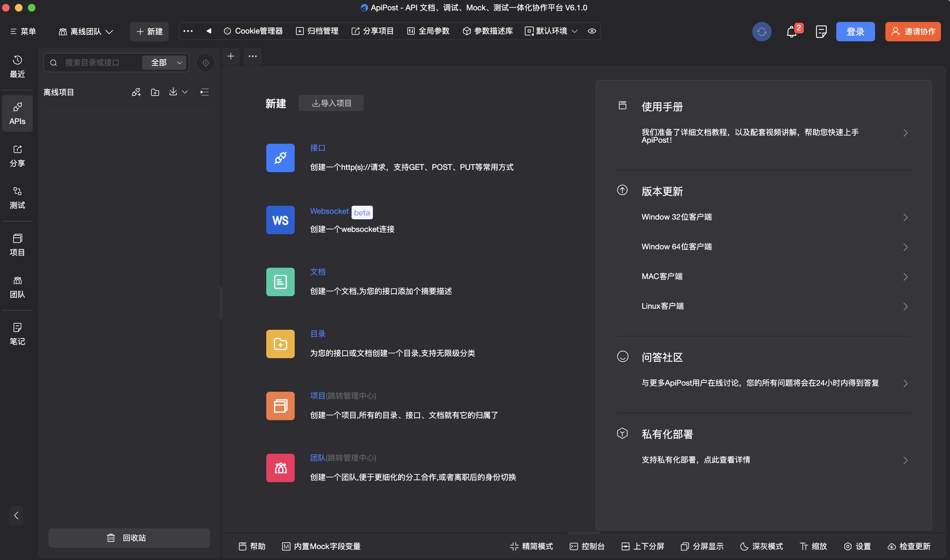Open the toolbar ellipsis overflow menu

pyautogui.click(x=188, y=31)
